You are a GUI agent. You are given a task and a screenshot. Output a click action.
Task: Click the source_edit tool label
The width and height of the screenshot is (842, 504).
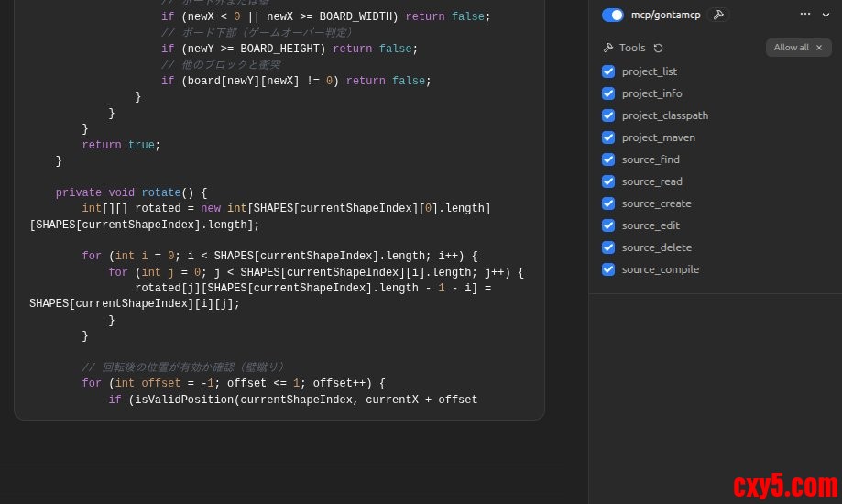coord(651,225)
